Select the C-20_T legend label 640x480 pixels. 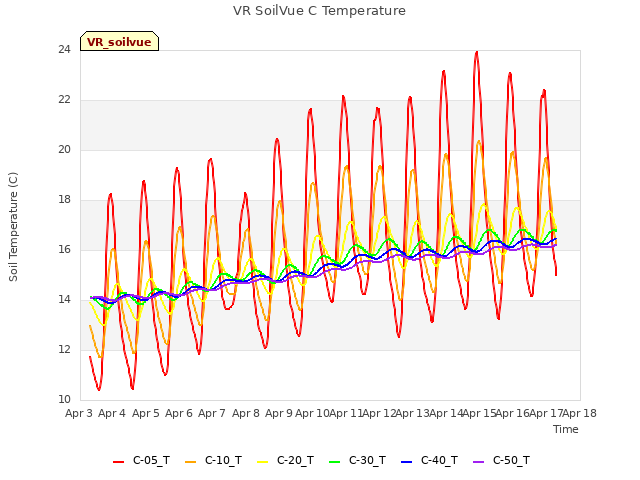pyautogui.click(x=296, y=460)
